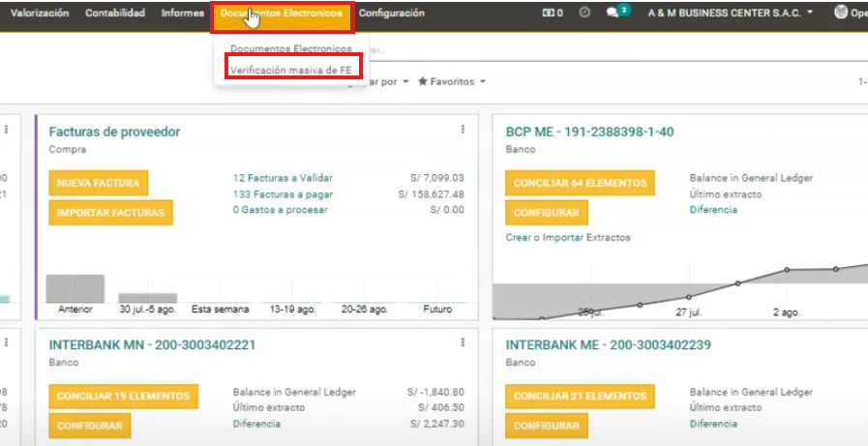Open options menu on INTERBANK MN card
The image size is (868, 446).
[463, 342]
